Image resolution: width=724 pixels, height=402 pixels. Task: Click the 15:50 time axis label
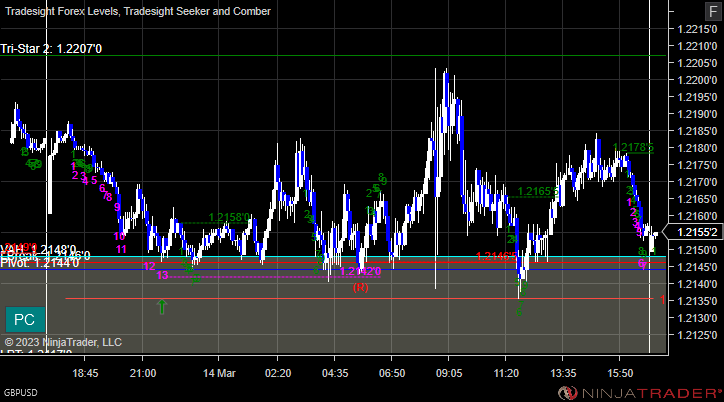(x=620, y=373)
